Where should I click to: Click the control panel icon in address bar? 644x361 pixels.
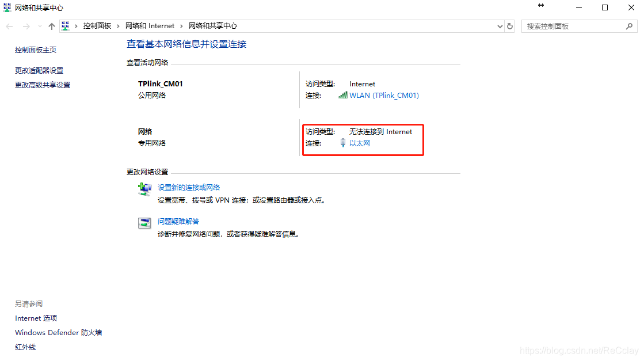[x=65, y=26]
